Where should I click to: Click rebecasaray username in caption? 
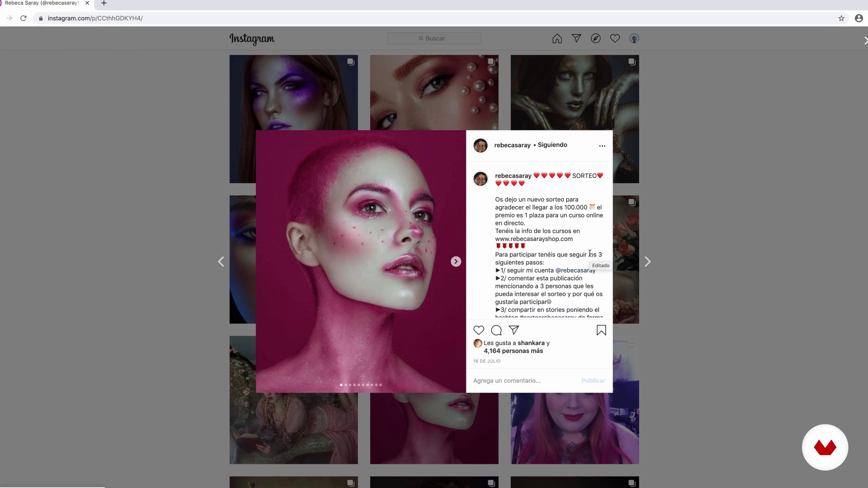point(513,176)
